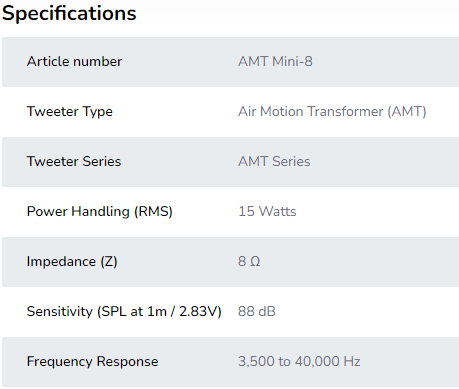Select the Frequency Response label

coord(93,361)
